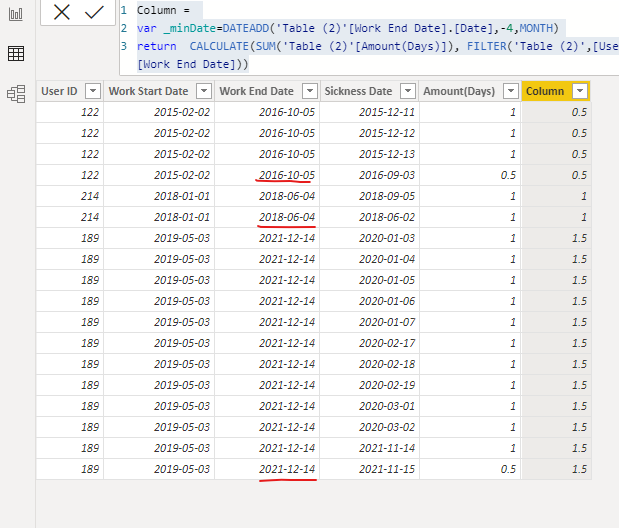
Task: Click formula line 1 'Column ='
Action: (x=163, y=10)
